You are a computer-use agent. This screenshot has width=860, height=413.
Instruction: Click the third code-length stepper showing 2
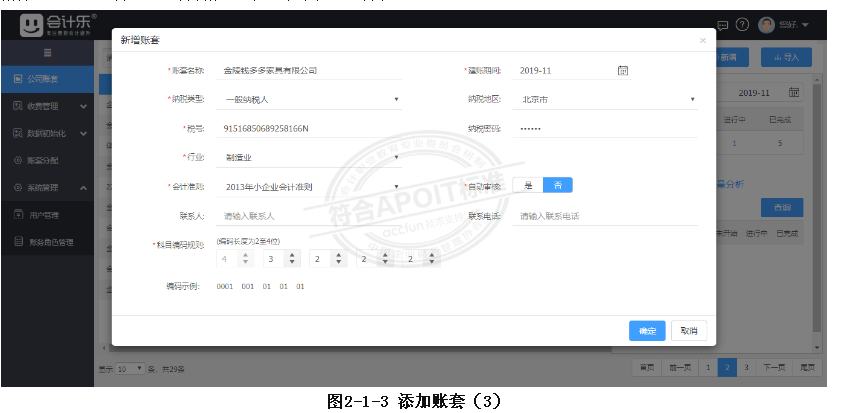pyautogui.click(x=328, y=258)
